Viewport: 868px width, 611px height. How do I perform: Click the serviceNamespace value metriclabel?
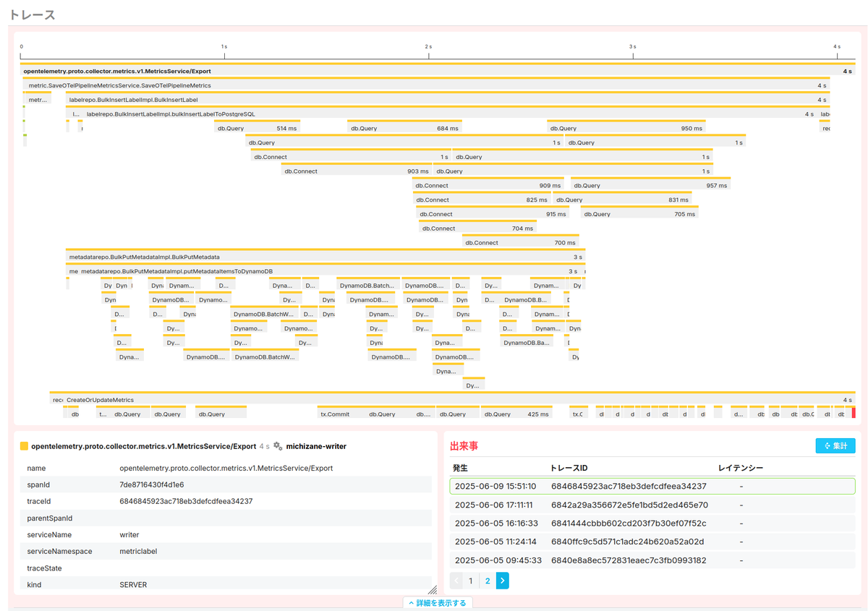click(x=138, y=551)
